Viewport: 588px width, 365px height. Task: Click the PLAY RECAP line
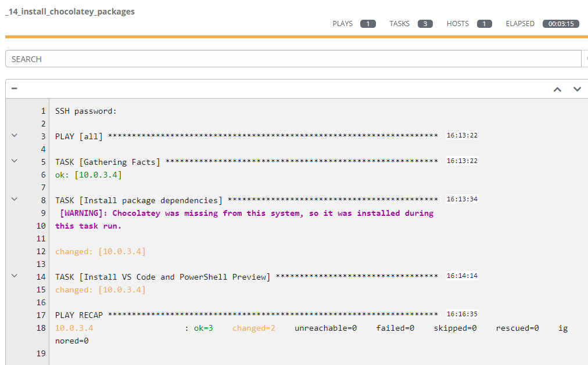(x=246, y=315)
